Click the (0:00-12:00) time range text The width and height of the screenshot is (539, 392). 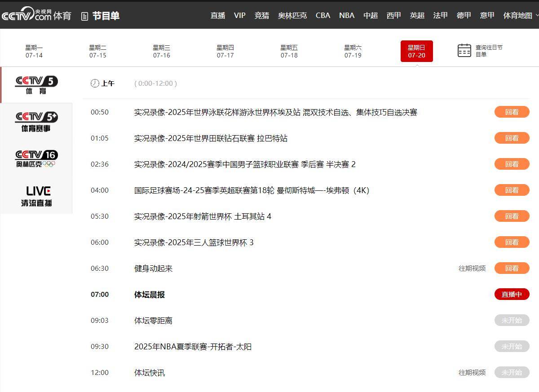(x=155, y=84)
